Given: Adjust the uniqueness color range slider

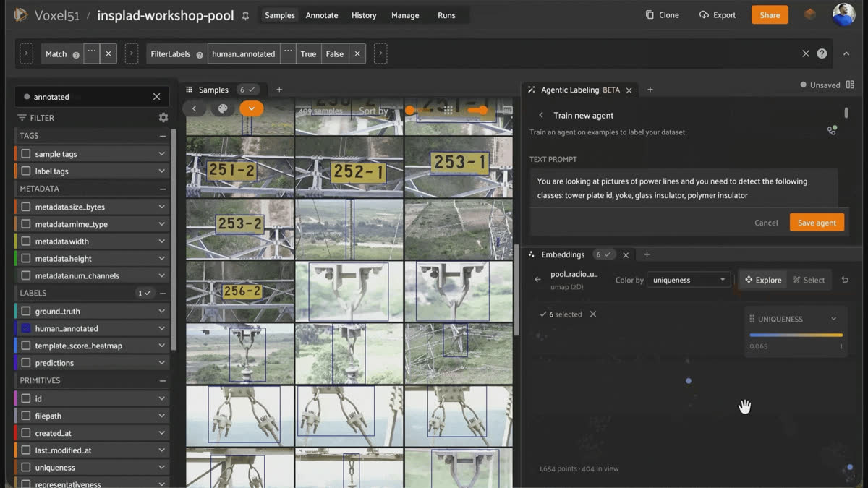Looking at the screenshot, I should pos(796,335).
